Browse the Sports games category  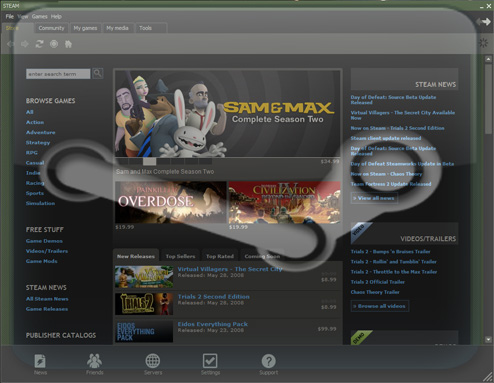[35, 193]
